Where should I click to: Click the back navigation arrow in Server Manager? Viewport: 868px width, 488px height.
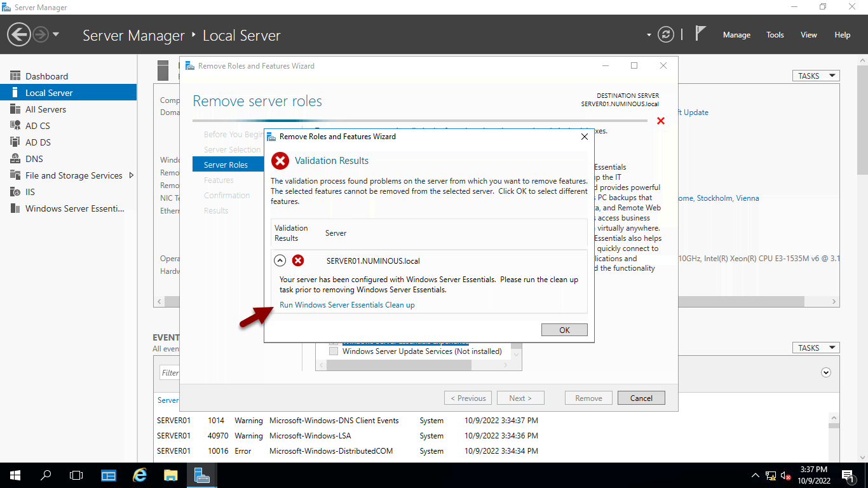pos(19,34)
